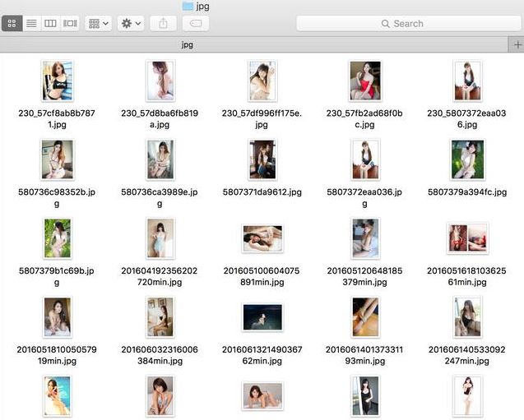The width and height of the screenshot is (524, 420).
Task: Select file 230_57fb2ad68f0bc.jpg thumbnail
Action: 365,81
